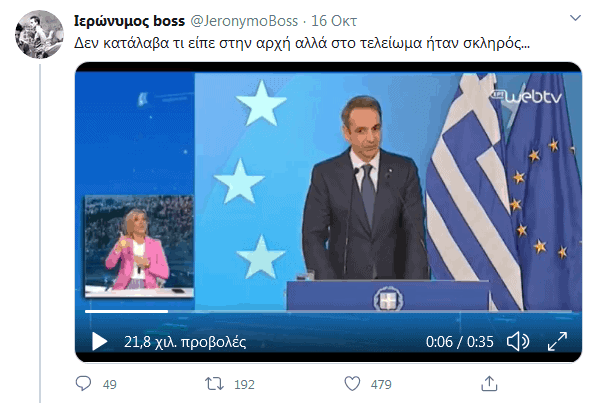
Task: Open the reply speech bubble icon
Action: click(x=84, y=384)
